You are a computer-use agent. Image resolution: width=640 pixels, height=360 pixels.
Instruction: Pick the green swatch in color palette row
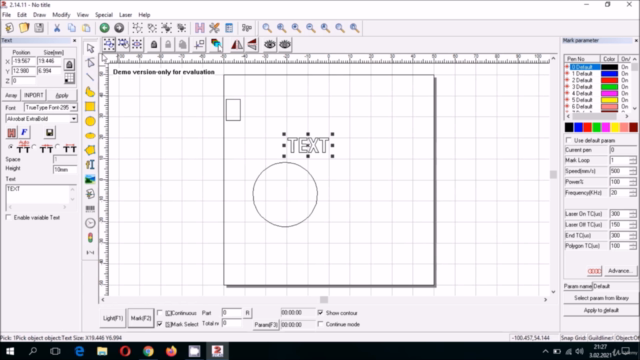[597, 127]
